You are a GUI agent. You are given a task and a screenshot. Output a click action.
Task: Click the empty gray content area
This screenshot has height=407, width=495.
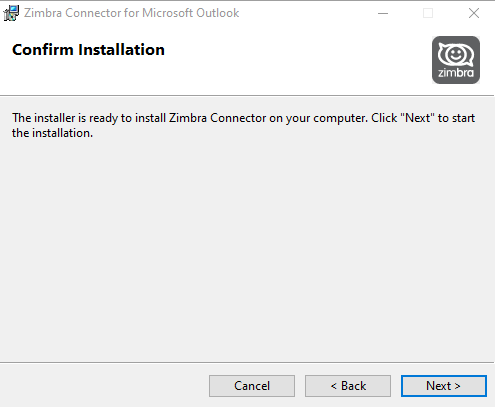click(247, 250)
